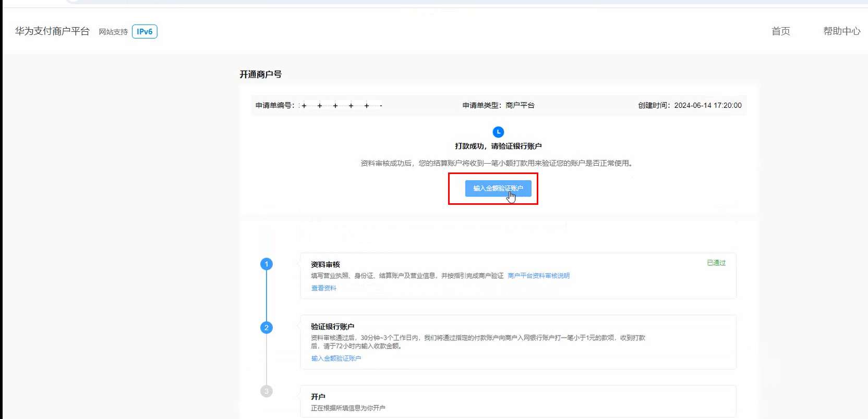The image size is (868, 419).
Task: Click the 开户 step title
Action: tap(318, 397)
